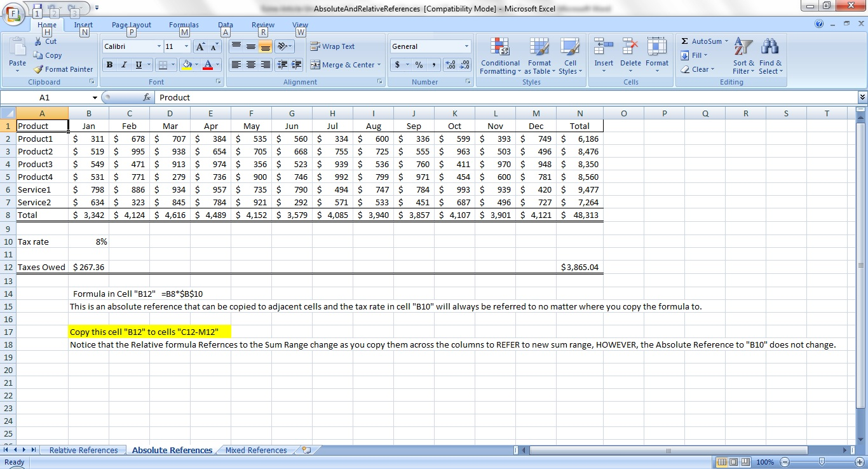Switch to Relative References sheet
The image size is (868, 469).
click(84, 450)
